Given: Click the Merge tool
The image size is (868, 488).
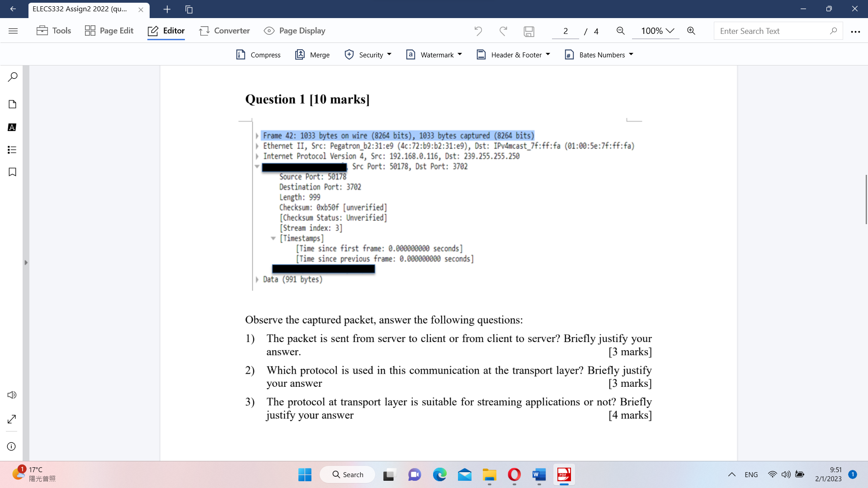Looking at the screenshot, I should [312, 55].
